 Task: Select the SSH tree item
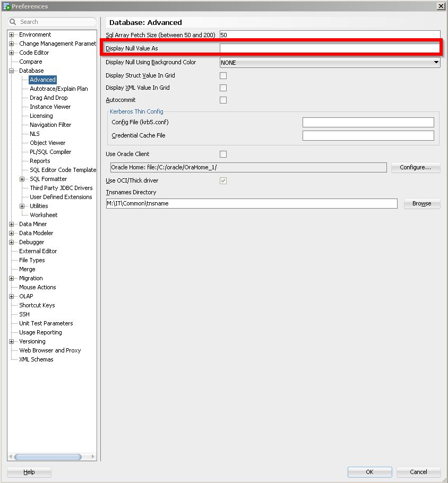tap(24, 314)
